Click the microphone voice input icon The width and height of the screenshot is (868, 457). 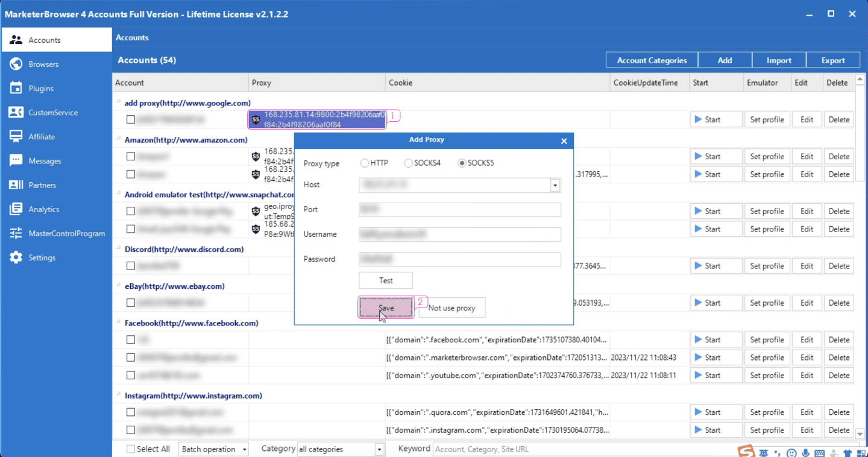(x=805, y=453)
